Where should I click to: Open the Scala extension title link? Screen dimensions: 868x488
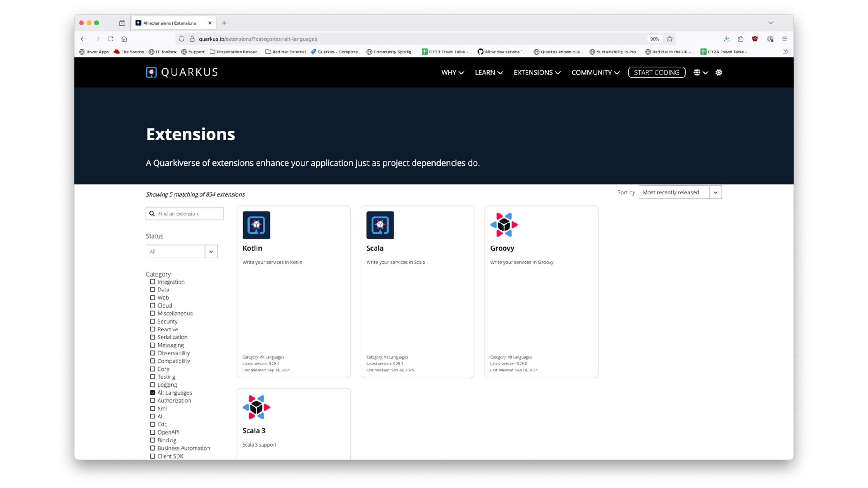point(375,248)
